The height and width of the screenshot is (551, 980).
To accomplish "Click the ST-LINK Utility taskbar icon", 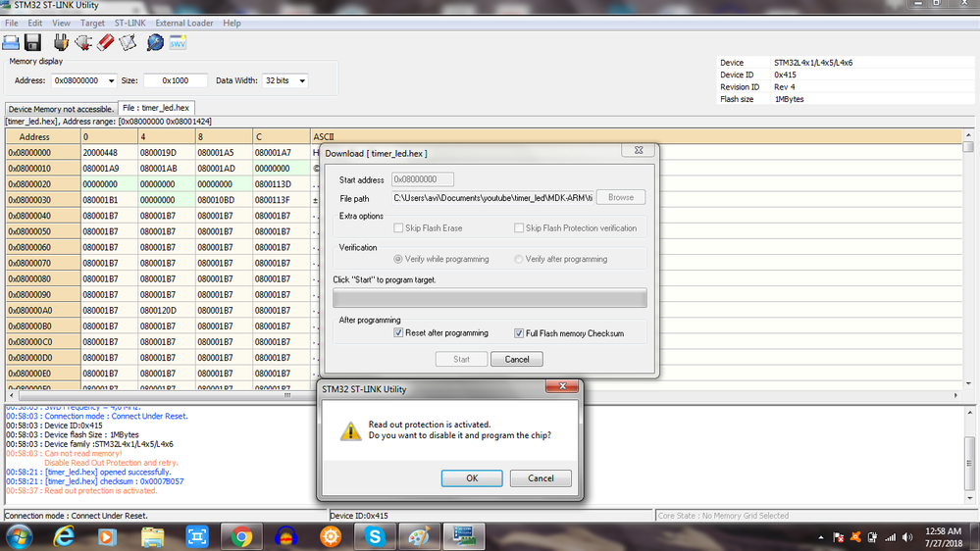I will coord(464,536).
